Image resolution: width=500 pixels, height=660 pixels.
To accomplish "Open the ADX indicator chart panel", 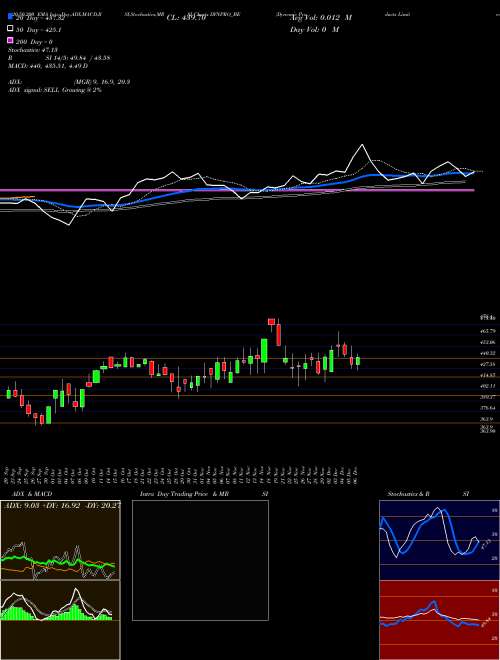I will pyautogui.click(x=60, y=540).
